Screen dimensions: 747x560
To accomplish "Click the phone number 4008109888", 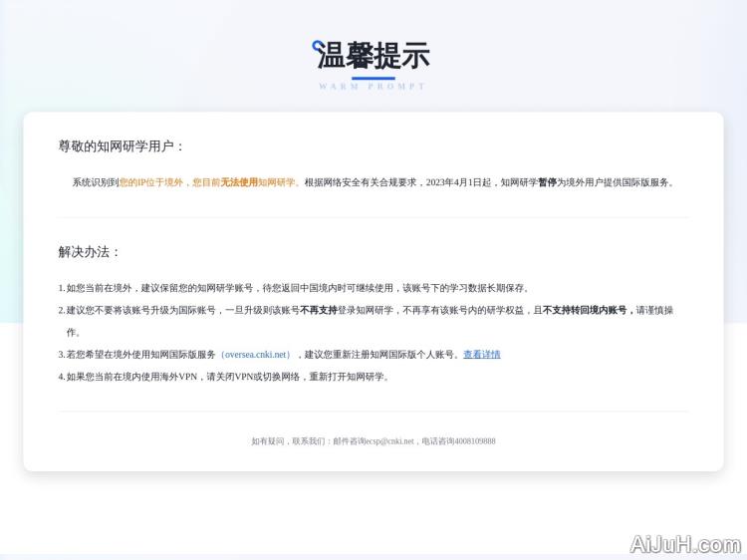I will pyautogui.click(x=475, y=441).
